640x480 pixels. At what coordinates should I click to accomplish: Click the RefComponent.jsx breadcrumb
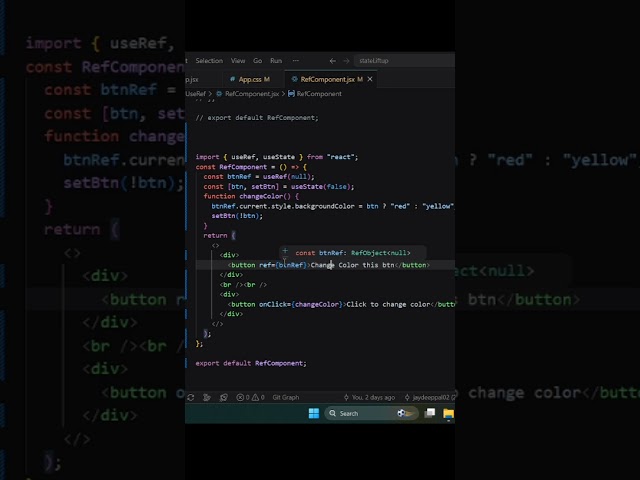252,94
